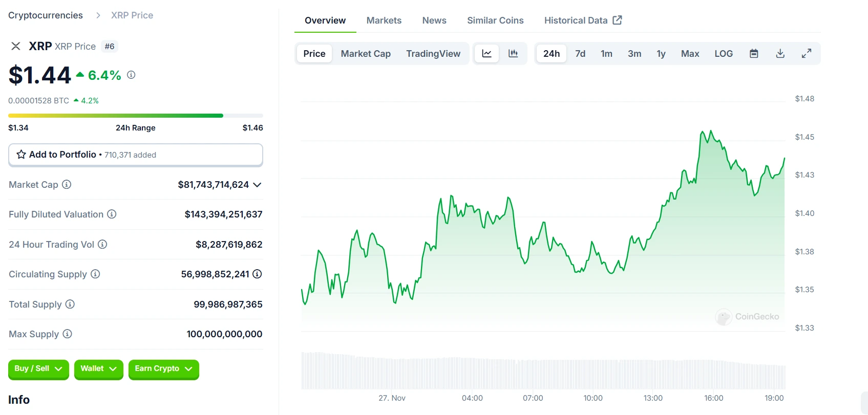Image resolution: width=868 pixels, height=415 pixels.
Task: Select 3m time range
Action: (x=634, y=53)
